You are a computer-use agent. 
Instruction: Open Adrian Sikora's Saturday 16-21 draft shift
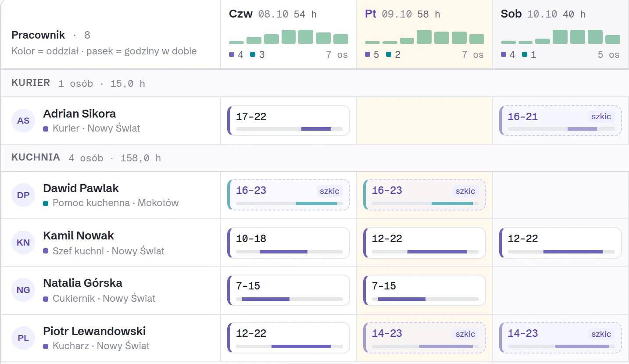tap(561, 121)
